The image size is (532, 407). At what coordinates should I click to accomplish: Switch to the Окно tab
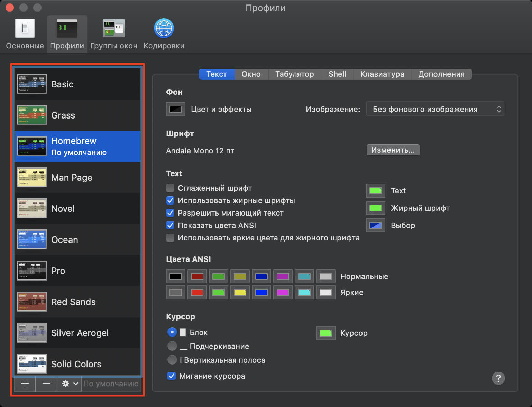(251, 74)
